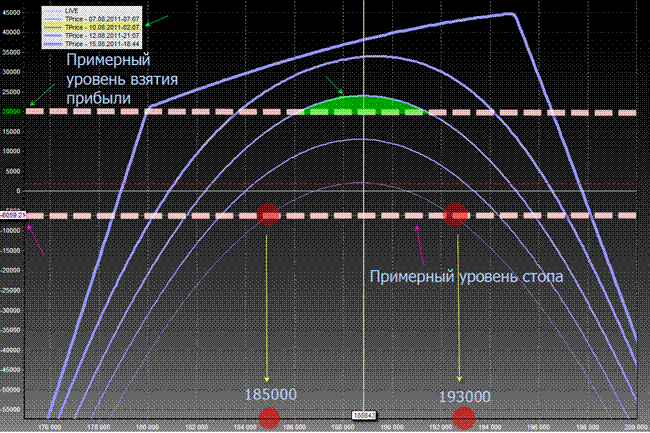Click the 188843 cursor price tag on the X axis

point(364,415)
